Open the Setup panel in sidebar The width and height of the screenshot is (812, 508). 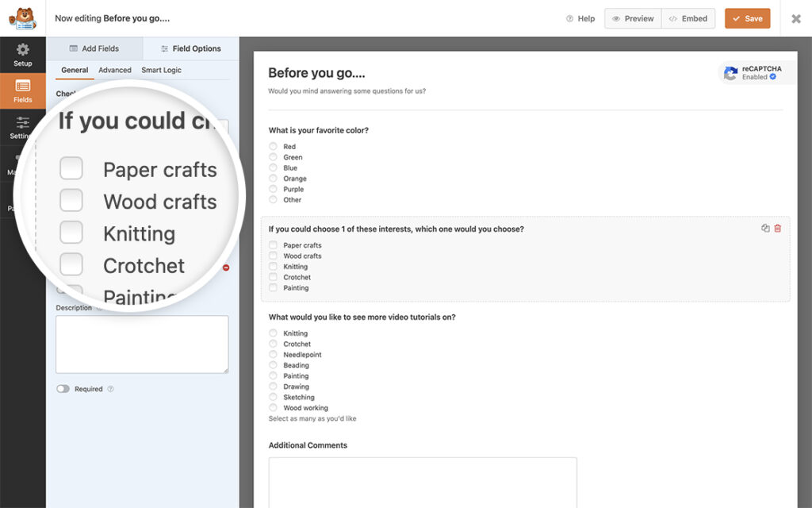click(x=22, y=55)
